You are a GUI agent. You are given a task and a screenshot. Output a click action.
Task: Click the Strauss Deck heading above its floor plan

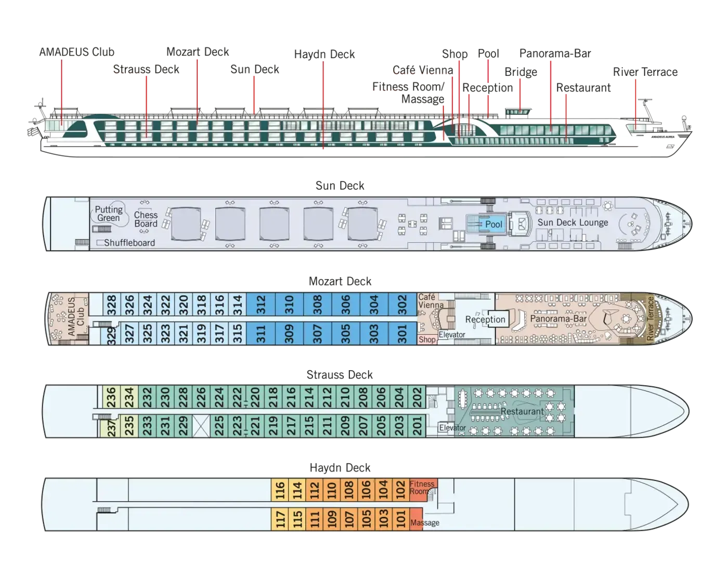tap(340, 375)
